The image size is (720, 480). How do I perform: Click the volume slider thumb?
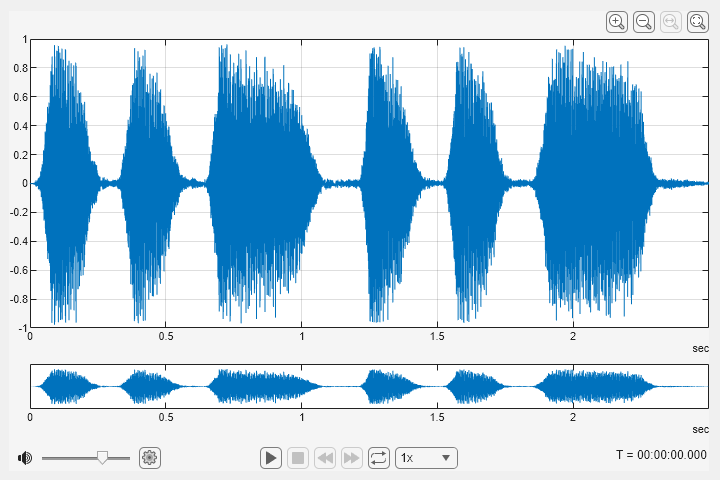102,458
